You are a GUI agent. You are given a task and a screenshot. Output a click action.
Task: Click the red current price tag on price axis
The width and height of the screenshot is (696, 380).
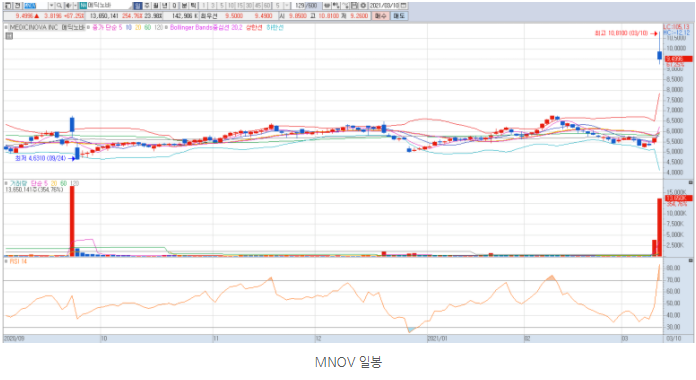678,59
